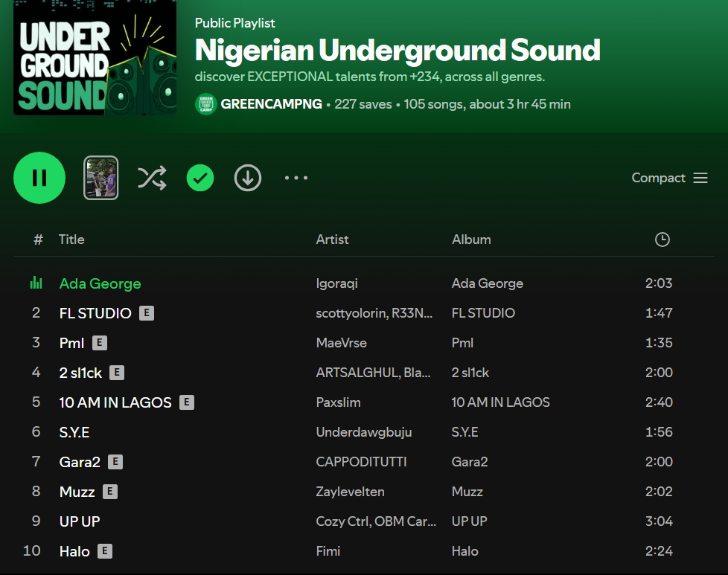Image resolution: width=728 pixels, height=575 pixels.
Task: Open the playlist cover art image
Action: click(x=95, y=57)
